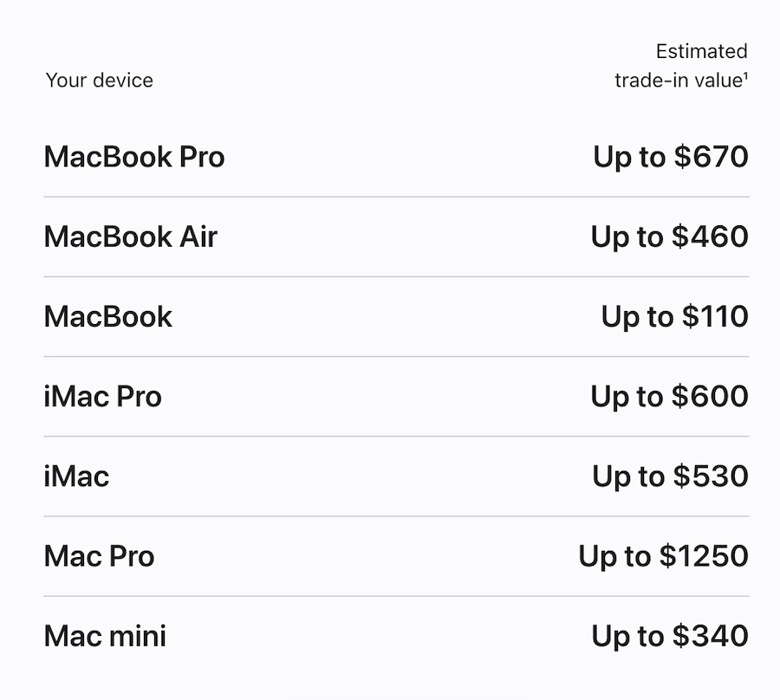
Task: Click the Estimated trade-in value header
Action: pos(680,66)
